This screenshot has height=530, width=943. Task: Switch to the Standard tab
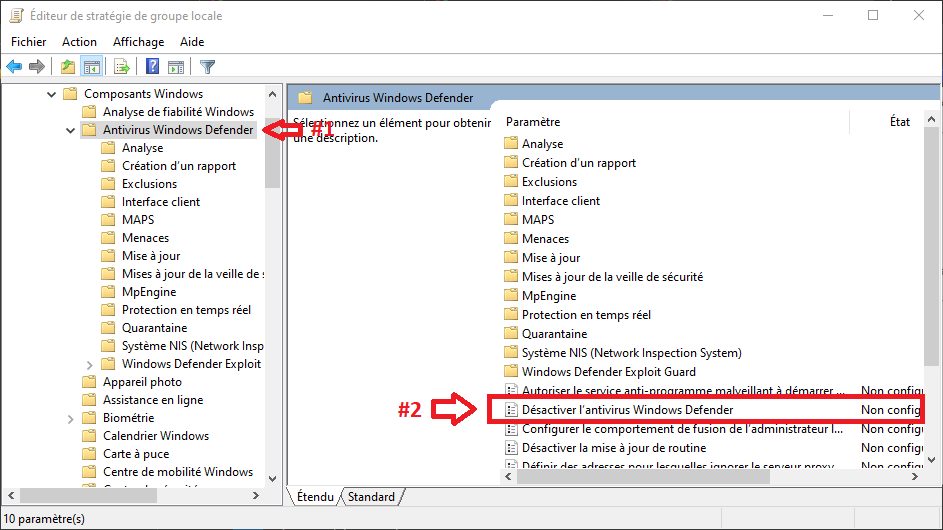[x=371, y=497]
